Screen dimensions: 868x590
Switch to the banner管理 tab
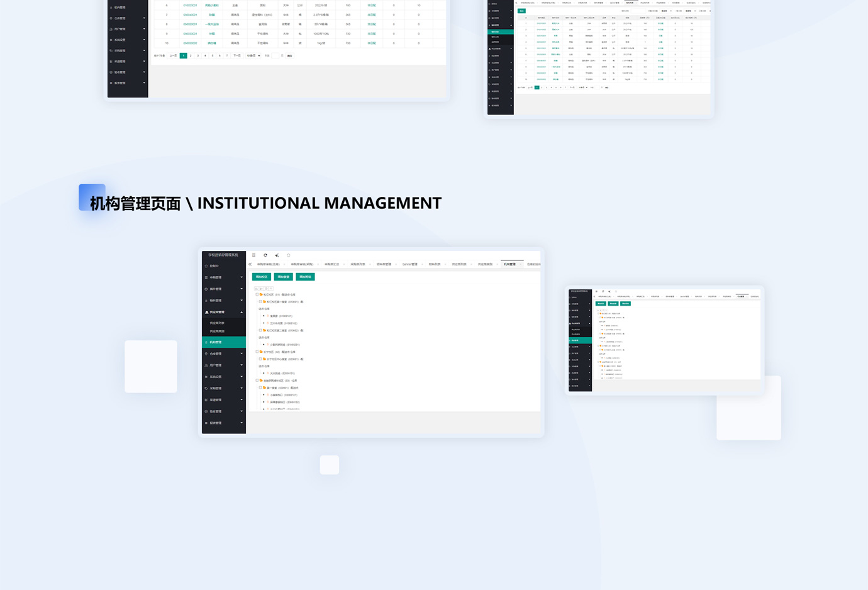[x=408, y=264]
